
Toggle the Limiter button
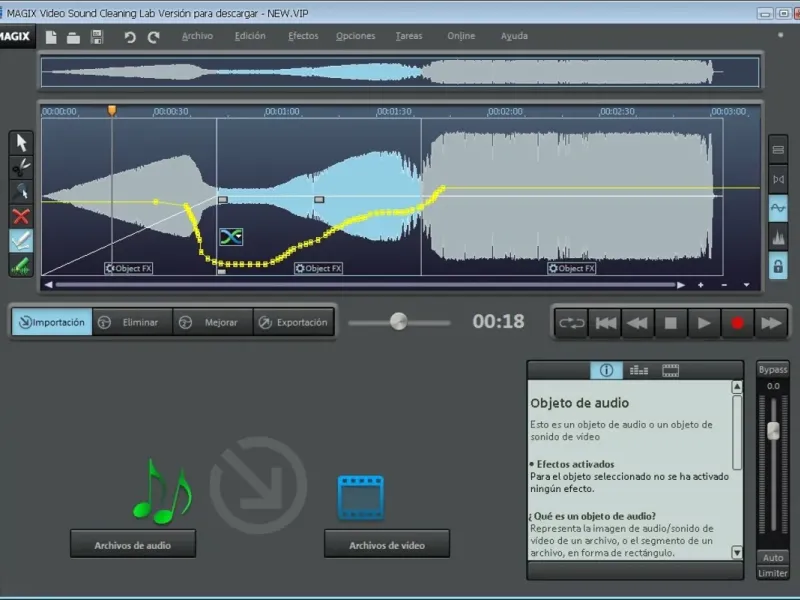point(773,573)
